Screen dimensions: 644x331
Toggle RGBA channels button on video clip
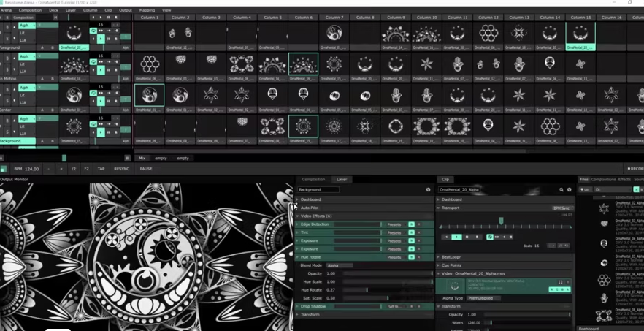560,289
